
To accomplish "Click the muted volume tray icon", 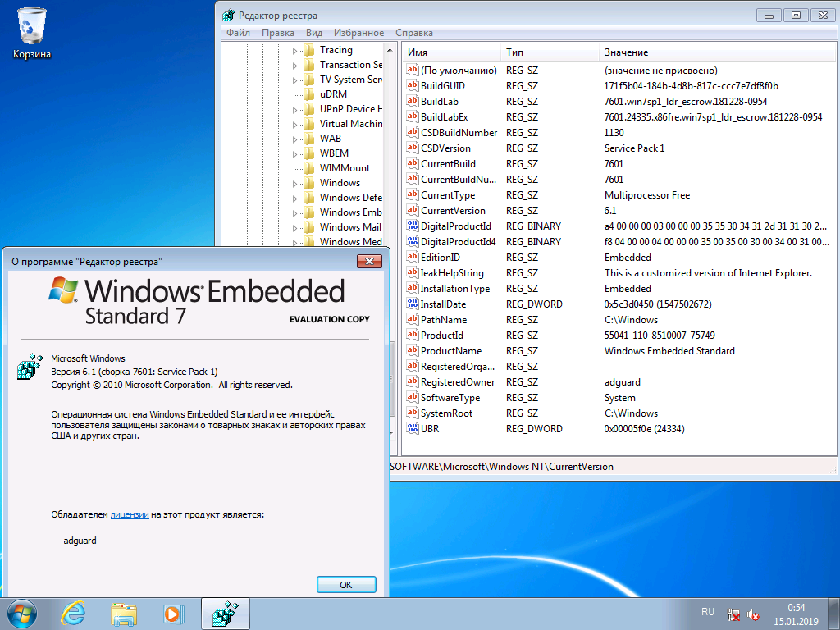I will pyautogui.click(x=753, y=614).
